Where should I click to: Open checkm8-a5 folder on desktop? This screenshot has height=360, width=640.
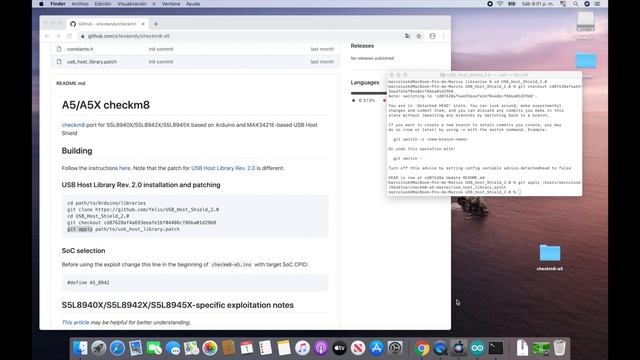[x=549, y=257]
